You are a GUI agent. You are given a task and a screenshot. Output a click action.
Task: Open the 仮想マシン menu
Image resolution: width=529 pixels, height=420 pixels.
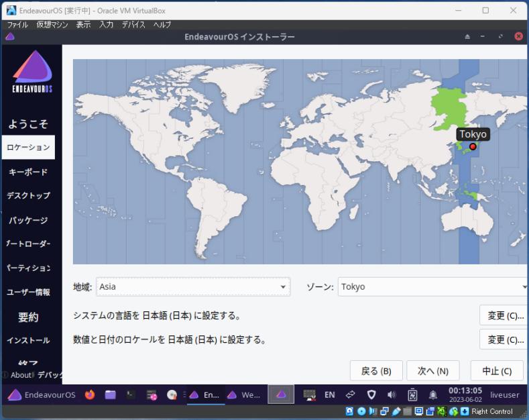click(52, 25)
